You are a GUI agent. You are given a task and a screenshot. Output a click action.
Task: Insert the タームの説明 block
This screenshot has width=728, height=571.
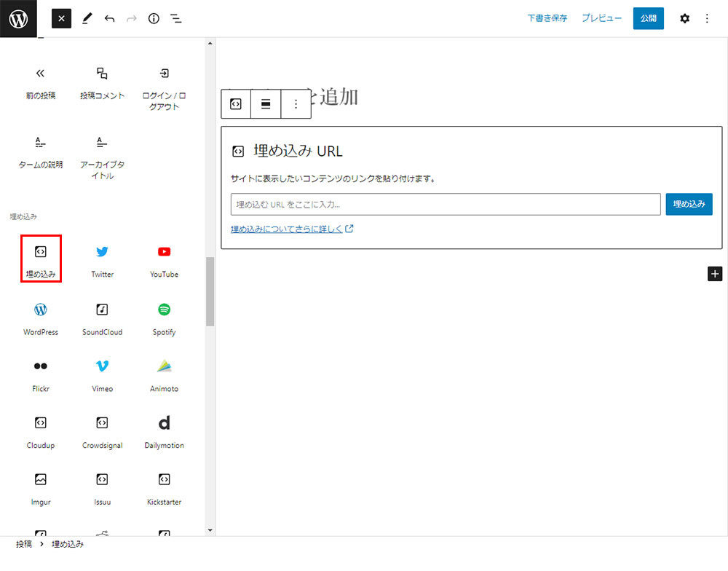click(41, 153)
